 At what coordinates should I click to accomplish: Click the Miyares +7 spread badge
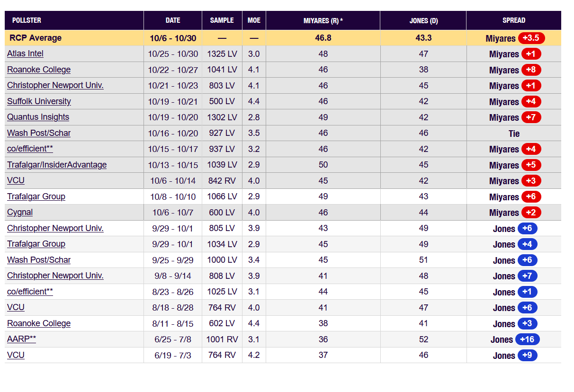[x=531, y=117]
